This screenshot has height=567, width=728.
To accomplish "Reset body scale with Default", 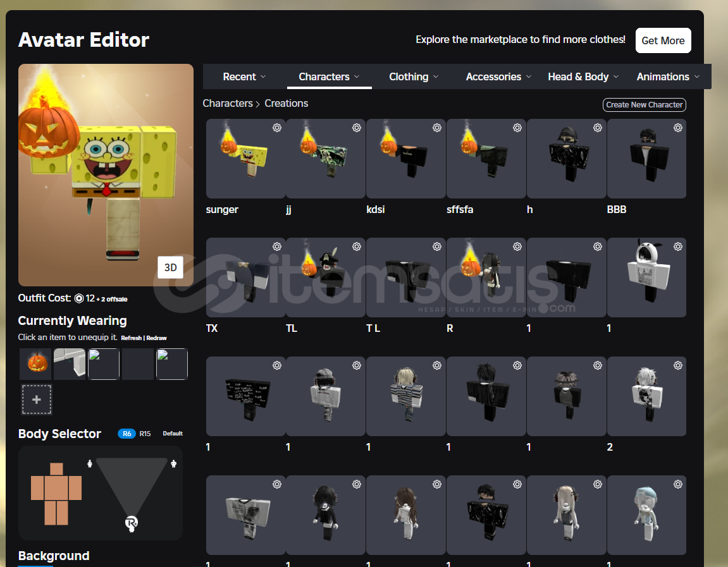I will click(173, 434).
